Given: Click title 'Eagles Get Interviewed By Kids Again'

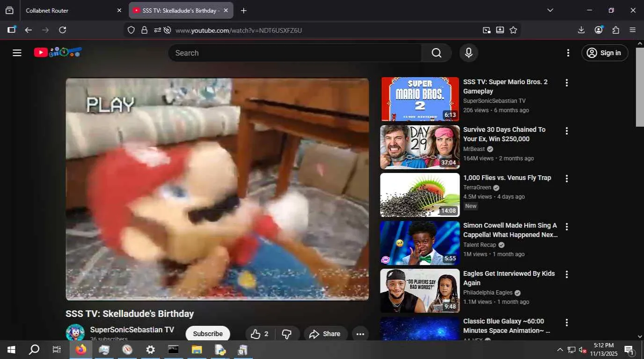Looking at the screenshot, I should 509,278.
